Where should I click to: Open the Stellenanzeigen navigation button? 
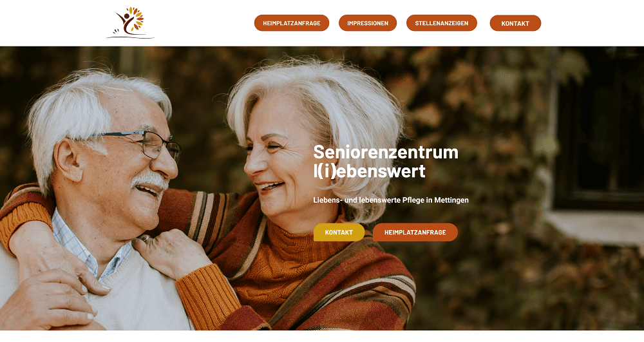[442, 23]
